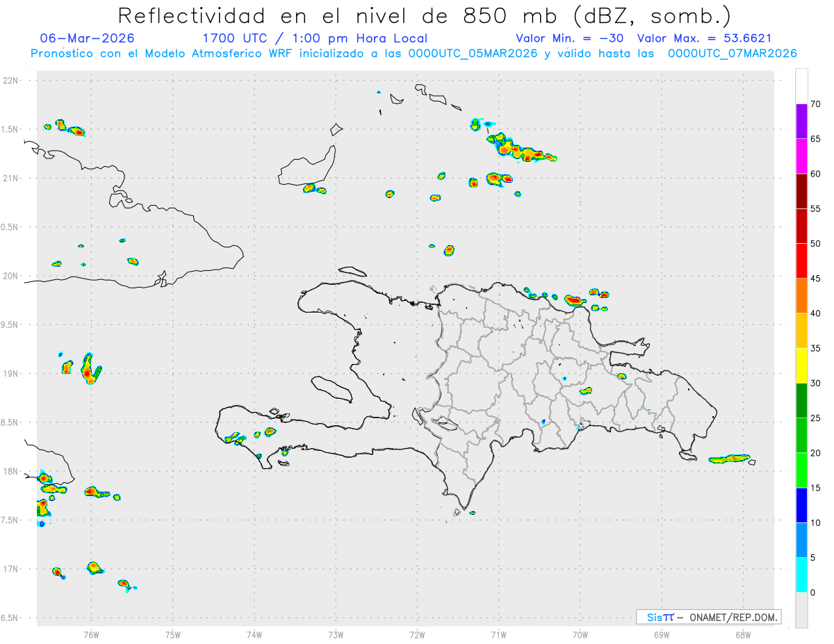
Task: Click the latitude label '20N'
Action: pos(12,276)
